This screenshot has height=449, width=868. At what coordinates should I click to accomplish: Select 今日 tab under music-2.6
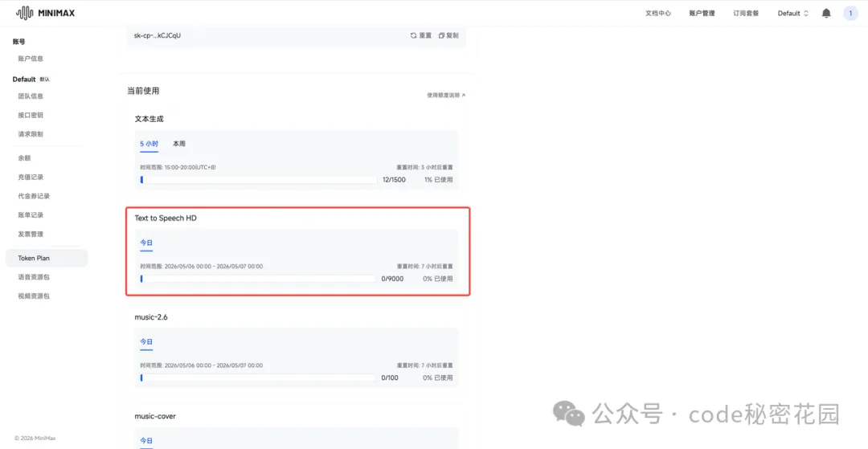(x=146, y=341)
